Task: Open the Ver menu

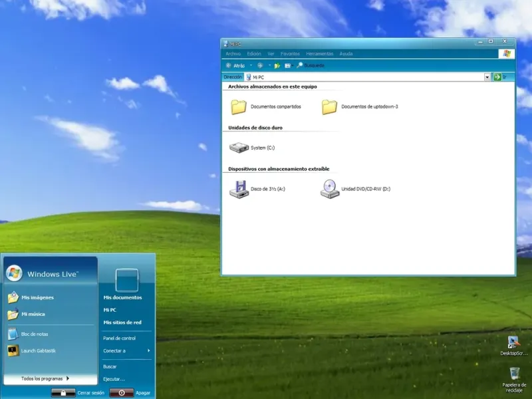Action: [271, 54]
